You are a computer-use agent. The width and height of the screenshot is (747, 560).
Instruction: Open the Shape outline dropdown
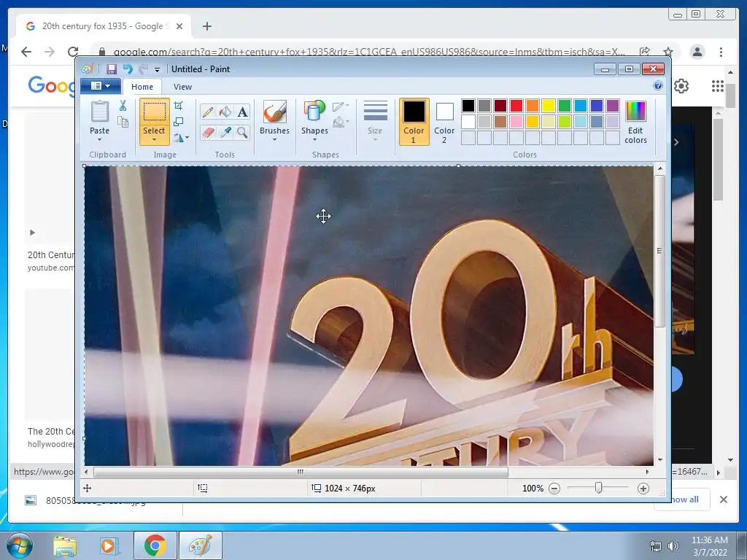tap(341, 106)
